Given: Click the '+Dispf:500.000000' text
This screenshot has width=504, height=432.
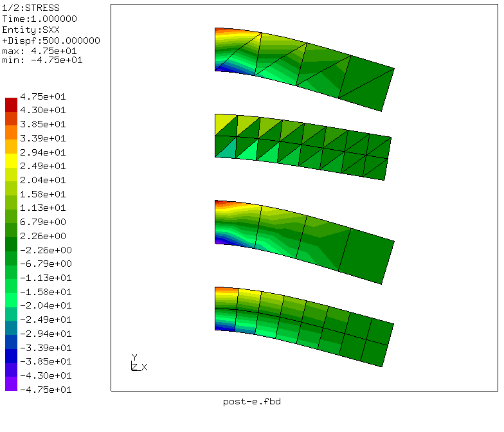Looking at the screenshot, I should click(51, 40).
